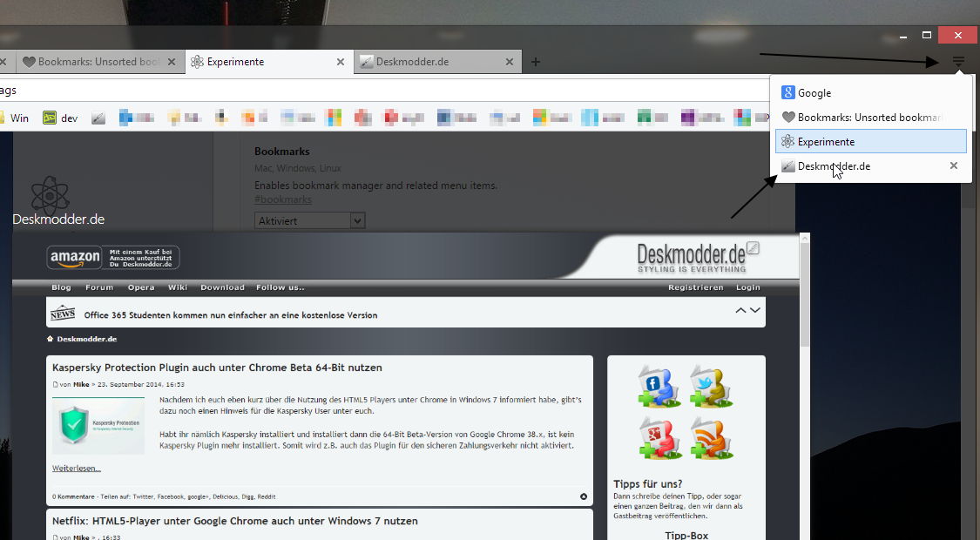Open the Kaspersky Protection Plugin article title

point(217,368)
